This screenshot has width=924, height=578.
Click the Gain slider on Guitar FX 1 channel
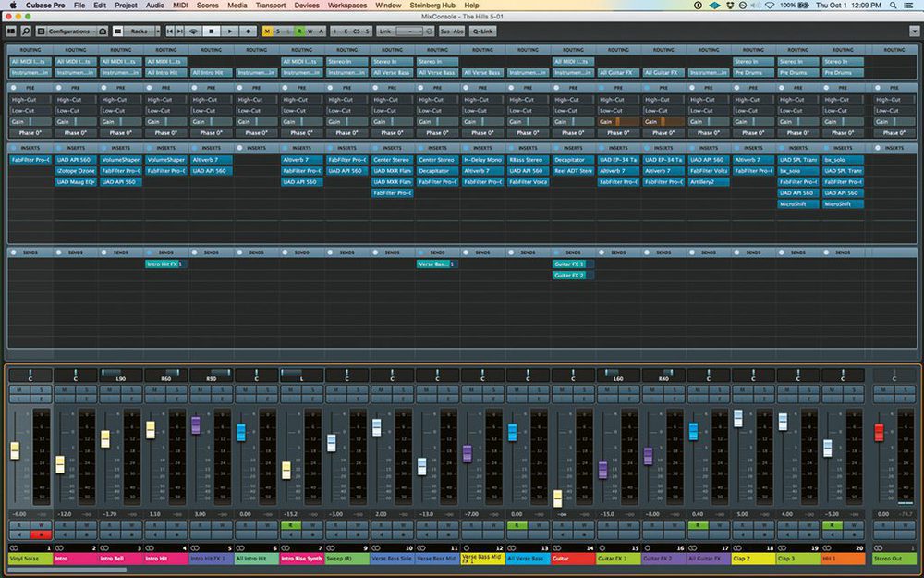click(617, 121)
